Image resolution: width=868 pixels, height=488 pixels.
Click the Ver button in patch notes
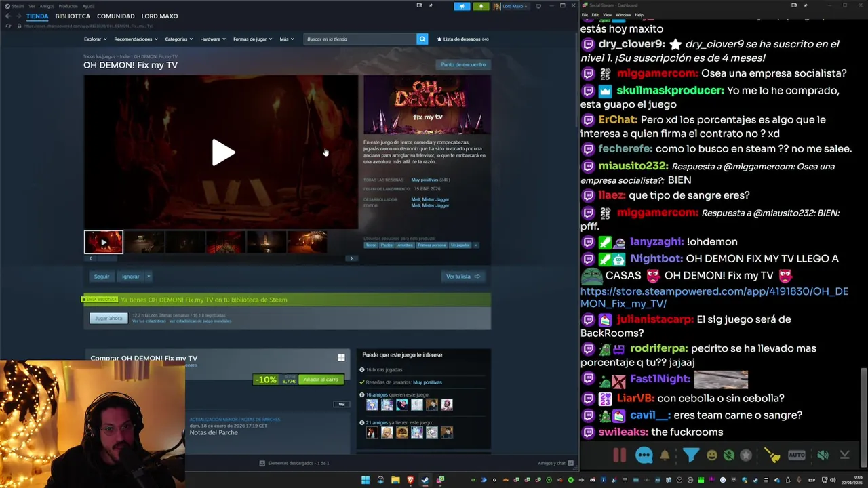pyautogui.click(x=342, y=404)
